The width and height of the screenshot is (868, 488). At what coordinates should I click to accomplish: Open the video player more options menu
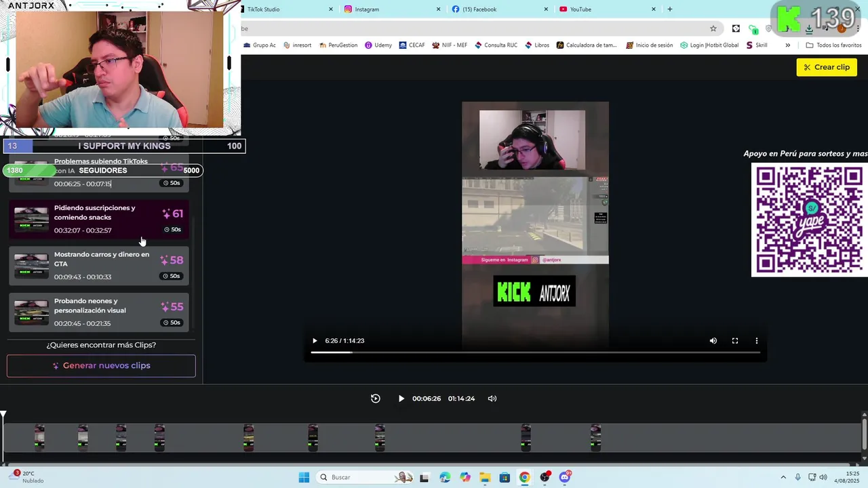(x=756, y=341)
